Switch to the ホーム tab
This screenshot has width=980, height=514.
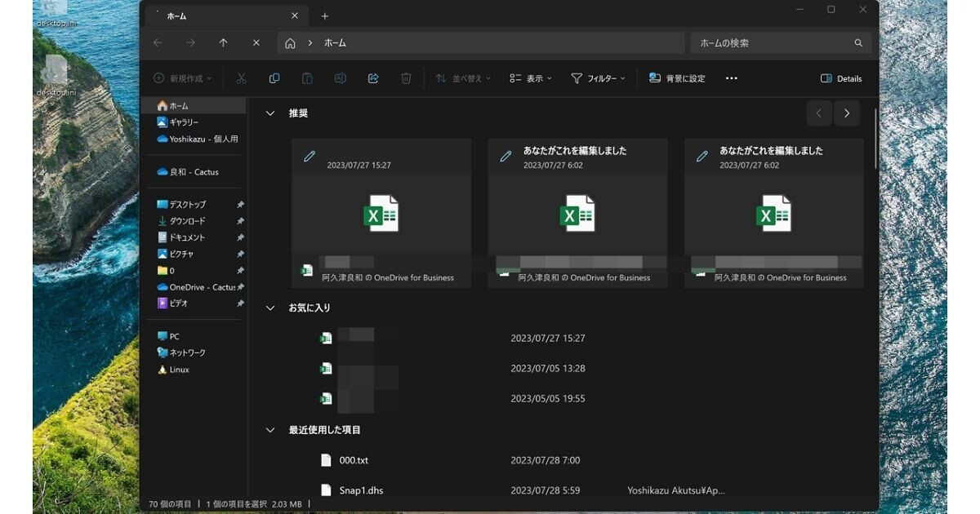(x=176, y=15)
